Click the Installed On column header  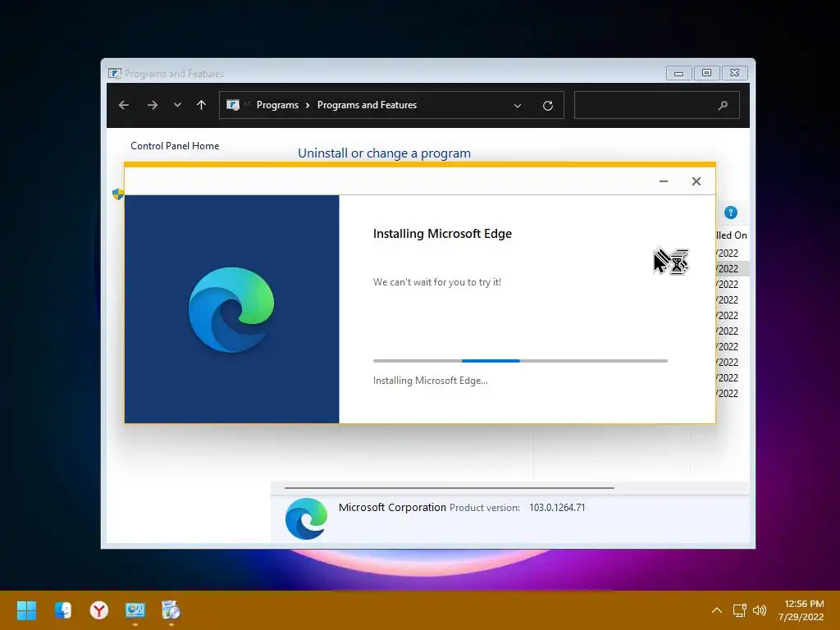[731, 235]
